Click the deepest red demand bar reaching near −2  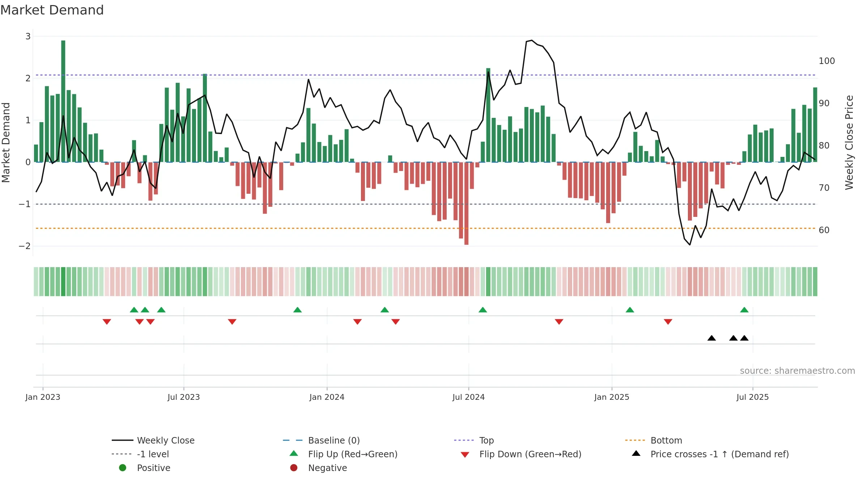(x=467, y=204)
